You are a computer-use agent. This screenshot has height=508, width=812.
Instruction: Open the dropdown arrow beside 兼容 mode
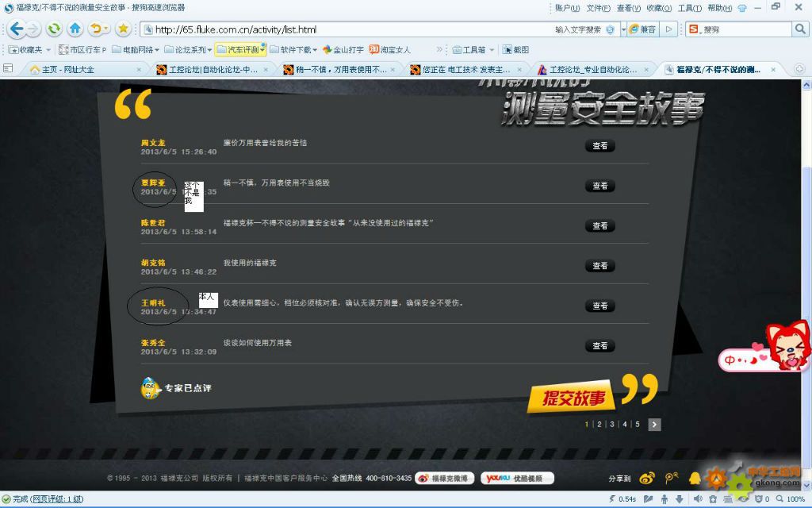(623, 29)
